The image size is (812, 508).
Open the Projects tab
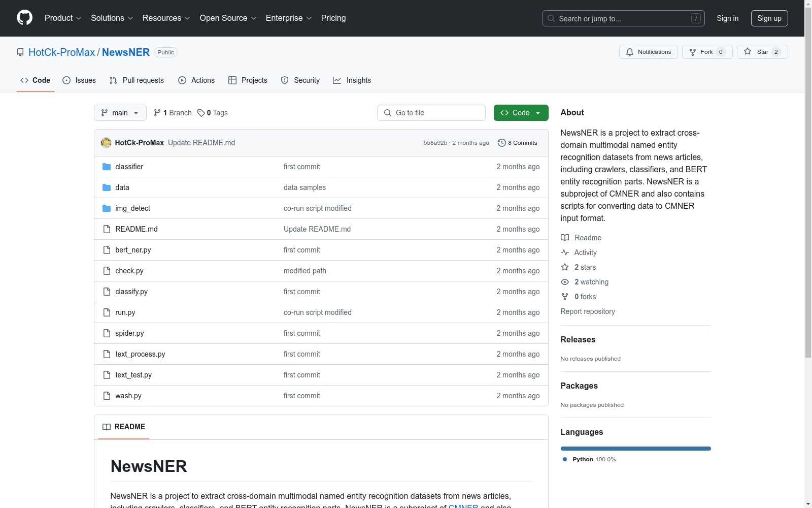248,80
